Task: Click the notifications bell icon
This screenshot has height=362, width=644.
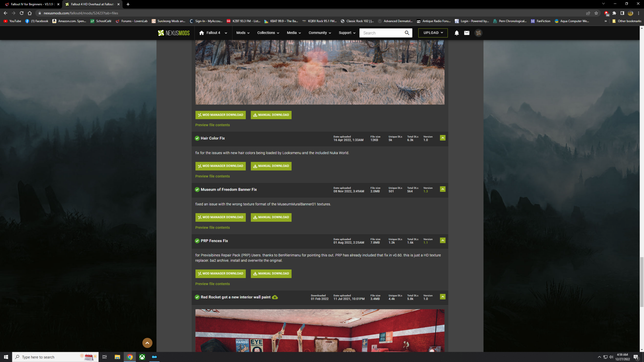Action: coord(457,33)
